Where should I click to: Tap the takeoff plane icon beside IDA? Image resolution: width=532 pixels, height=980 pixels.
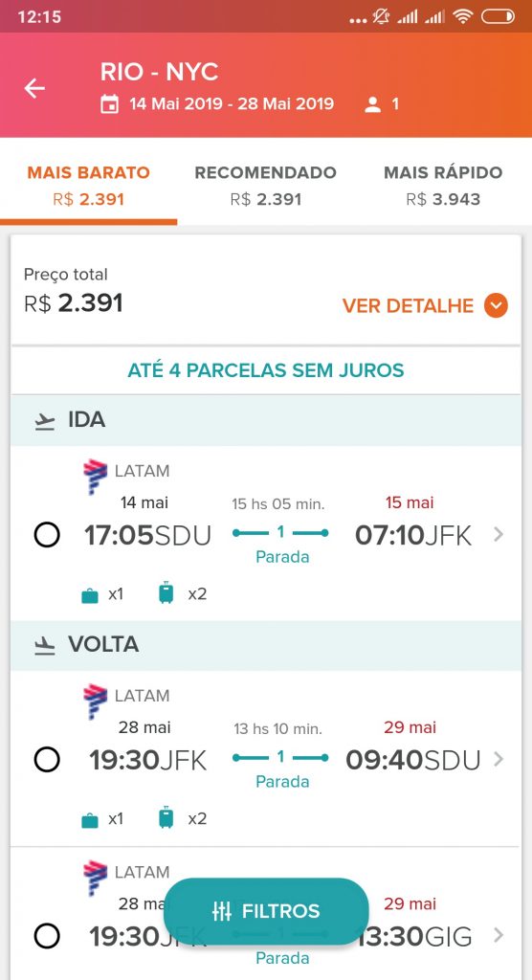pyautogui.click(x=44, y=421)
